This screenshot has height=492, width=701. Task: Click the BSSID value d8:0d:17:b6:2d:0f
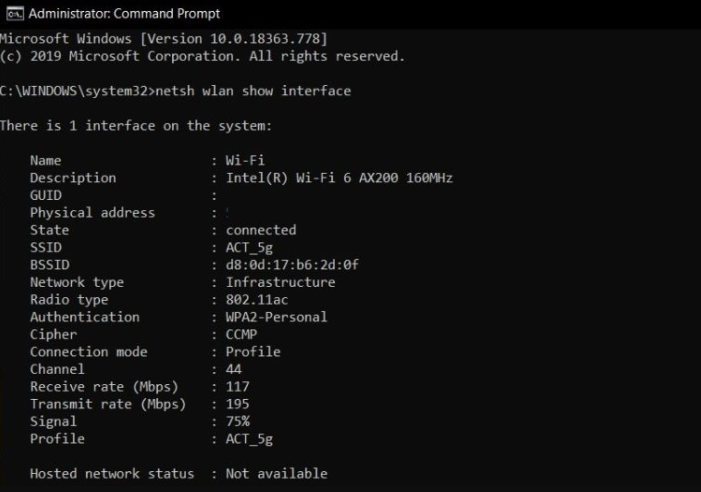point(292,265)
